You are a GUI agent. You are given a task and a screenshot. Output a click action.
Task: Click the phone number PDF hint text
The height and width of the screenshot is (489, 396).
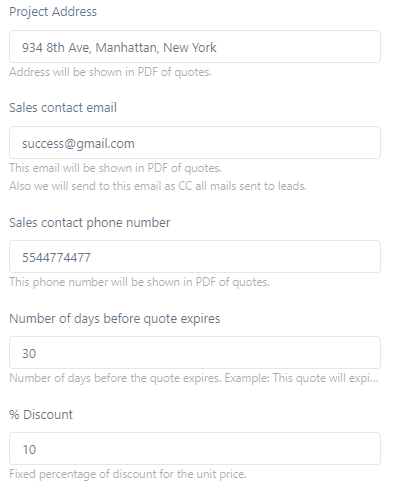click(x=139, y=282)
